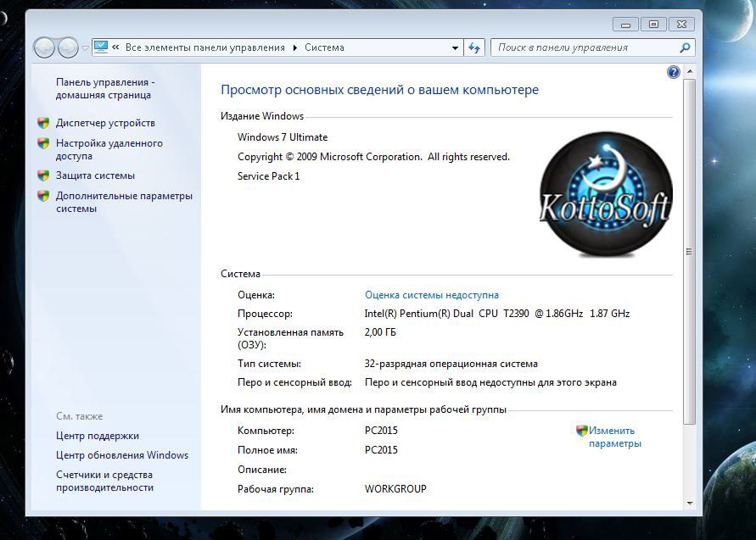Image resolution: width=756 pixels, height=540 pixels.
Task: Open 'Все элементы панели управления' breadcrumb
Action: tap(205, 47)
